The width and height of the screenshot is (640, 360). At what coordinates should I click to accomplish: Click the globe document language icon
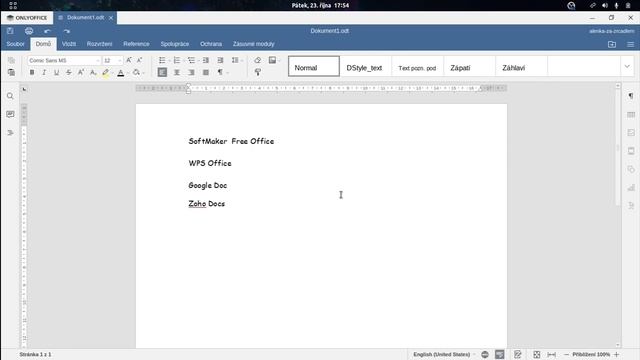tap(485, 355)
